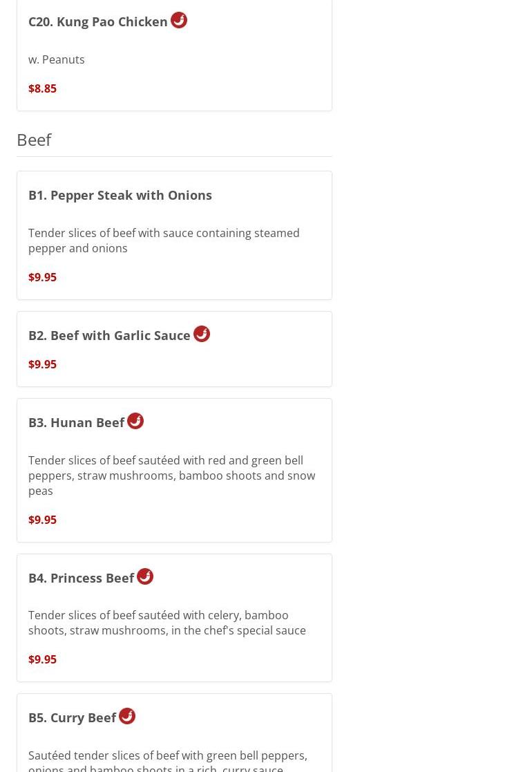The image size is (532, 772).
Task: Open the C20. Kung Pao Chicken item
Action: click(x=98, y=21)
